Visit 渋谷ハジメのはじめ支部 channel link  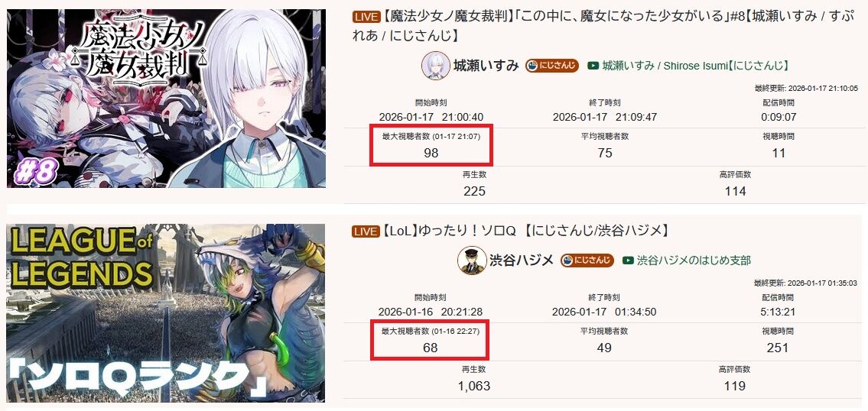pyautogui.click(x=694, y=260)
